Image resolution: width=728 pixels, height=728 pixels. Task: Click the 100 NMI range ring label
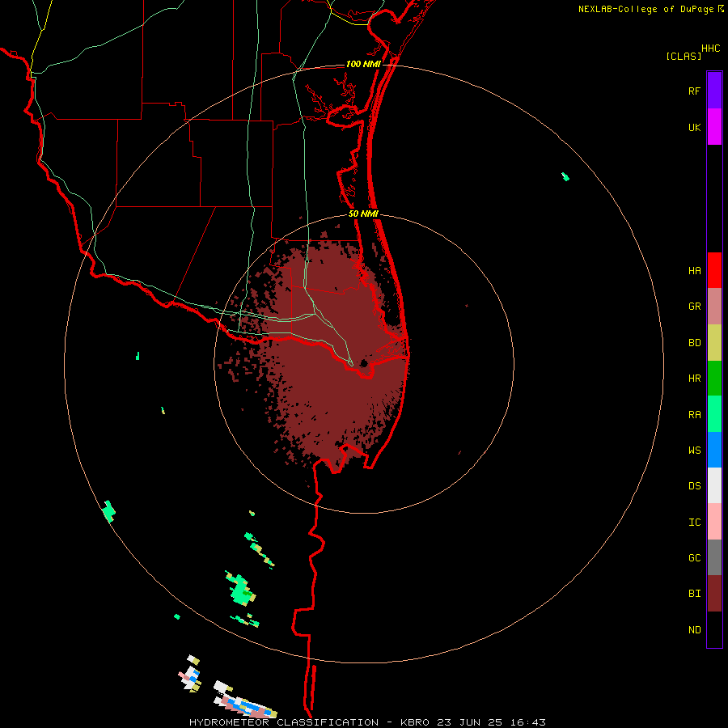point(363,64)
